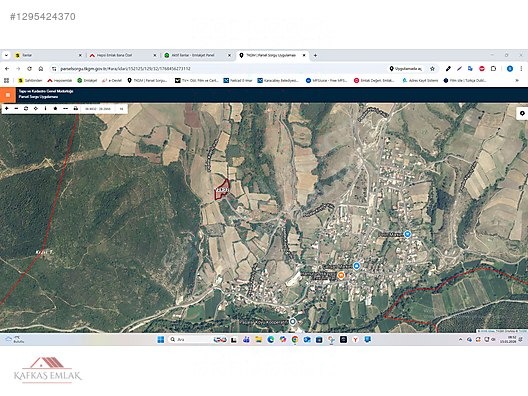This screenshot has width=528, height=396.
Task: Open tab search dropdown arrow
Action: (x=6, y=55)
